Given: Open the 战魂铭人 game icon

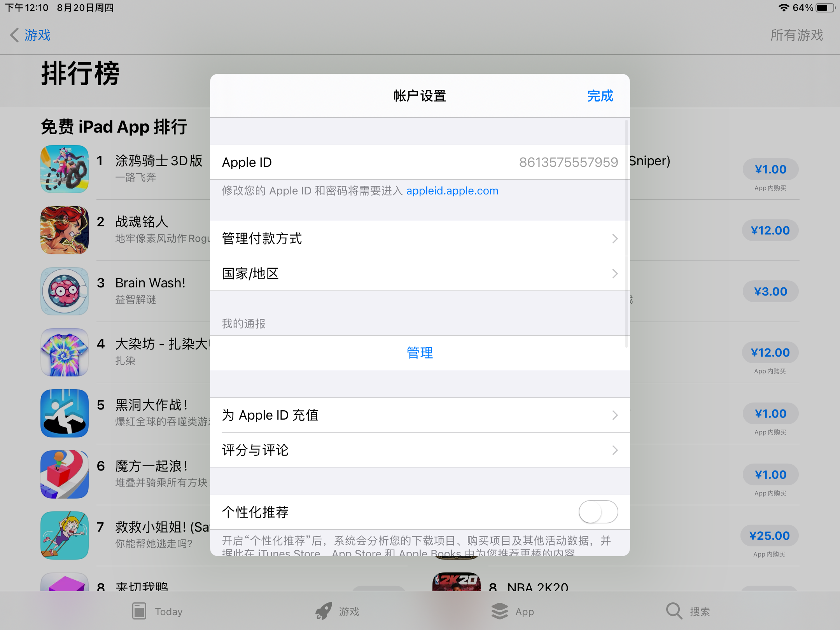Looking at the screenshot, I should pyautogui.click(x=65, y=230).
